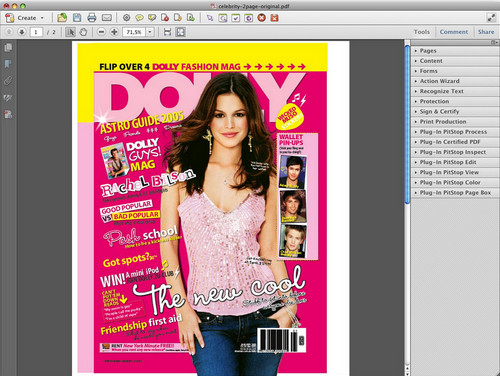Click the Tools panel vertical scrollbar
The width and height of the screenshot is (500, 376).
407,125
